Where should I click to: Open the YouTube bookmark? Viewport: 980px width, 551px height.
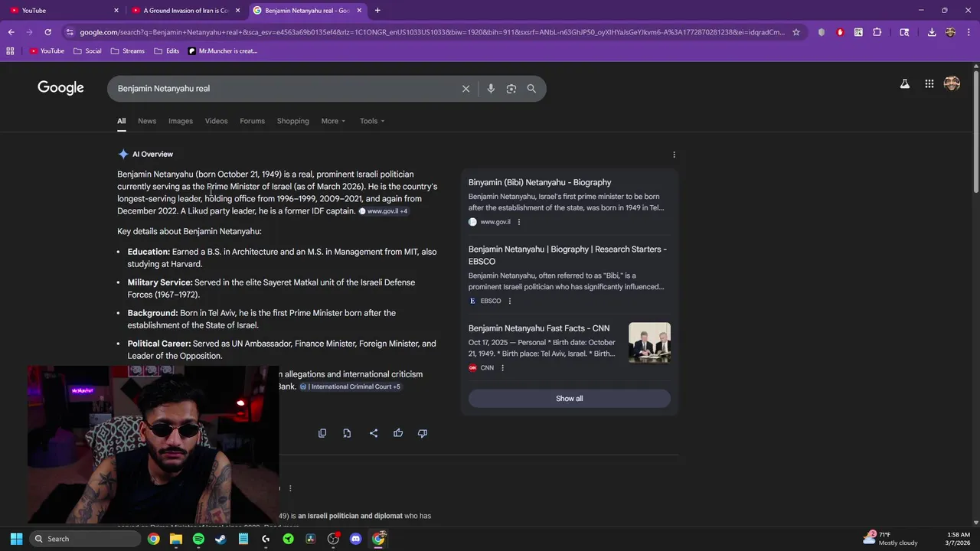click(47, 51)
